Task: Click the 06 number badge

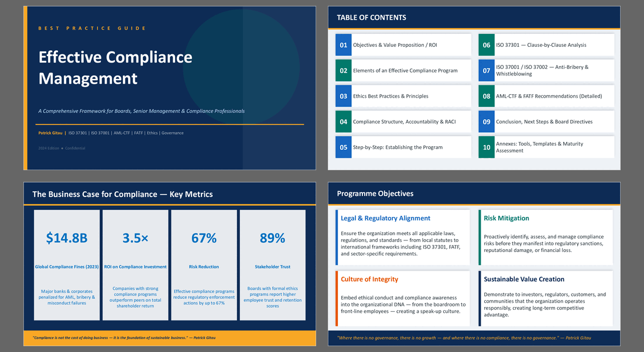Action: (487, 45)
